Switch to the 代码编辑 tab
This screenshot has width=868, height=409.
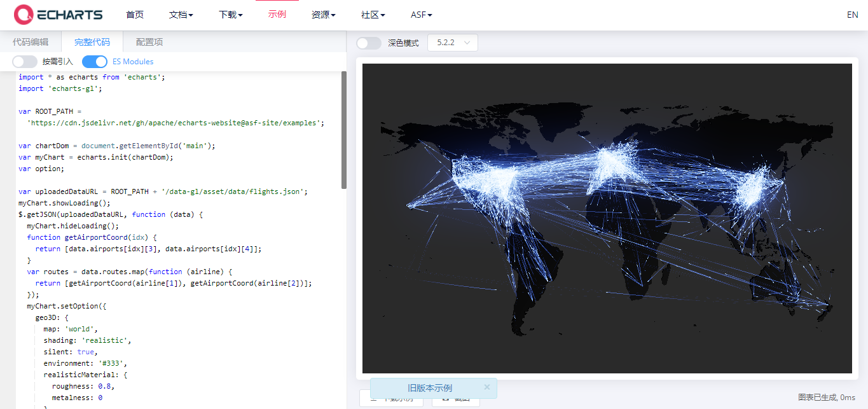tap(31, 41)
